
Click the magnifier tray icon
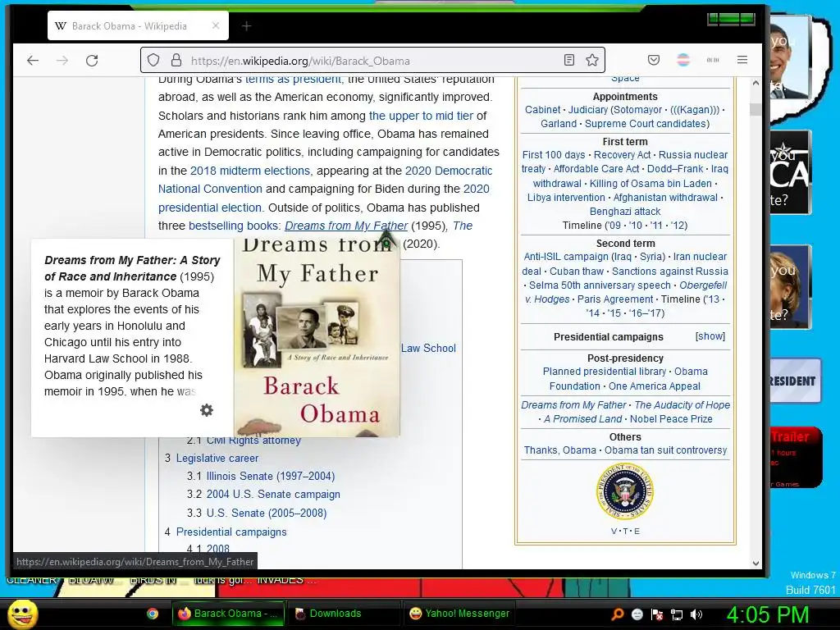point(618,614)
